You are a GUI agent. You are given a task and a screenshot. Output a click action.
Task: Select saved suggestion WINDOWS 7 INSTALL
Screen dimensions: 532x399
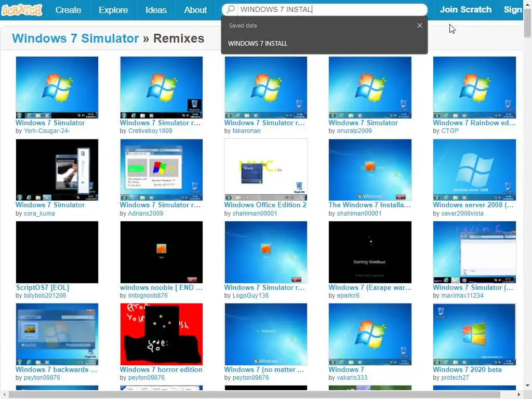258,44
